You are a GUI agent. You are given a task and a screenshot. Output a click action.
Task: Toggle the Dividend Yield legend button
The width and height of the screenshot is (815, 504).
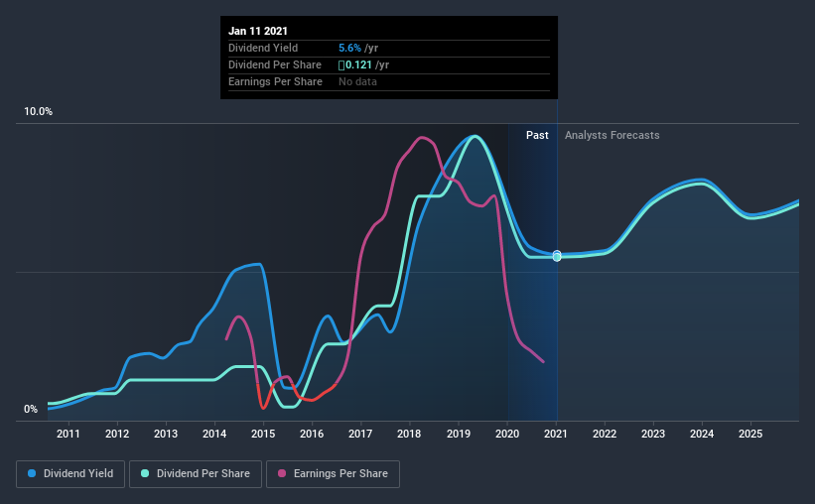point(70,474)
